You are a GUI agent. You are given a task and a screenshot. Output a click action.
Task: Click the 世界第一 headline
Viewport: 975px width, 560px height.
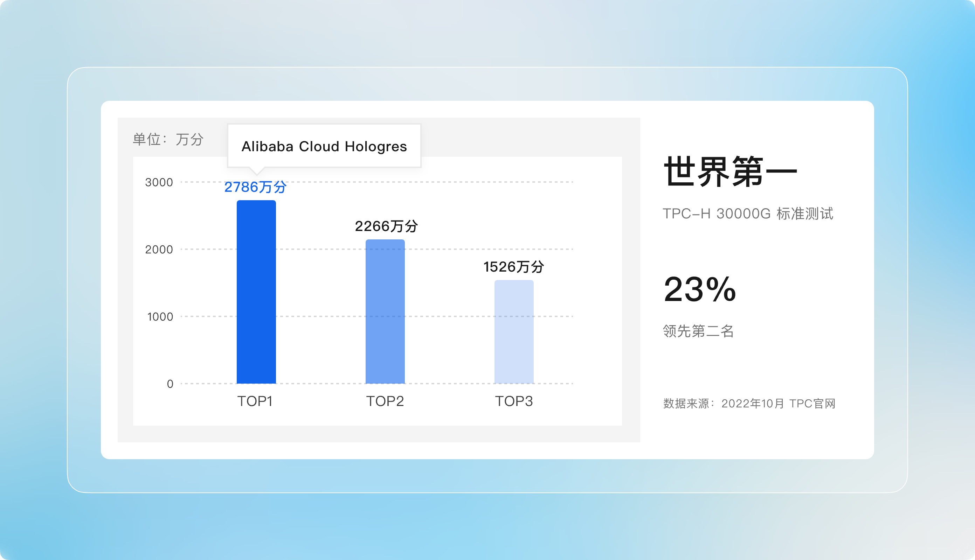coord(731,171)
